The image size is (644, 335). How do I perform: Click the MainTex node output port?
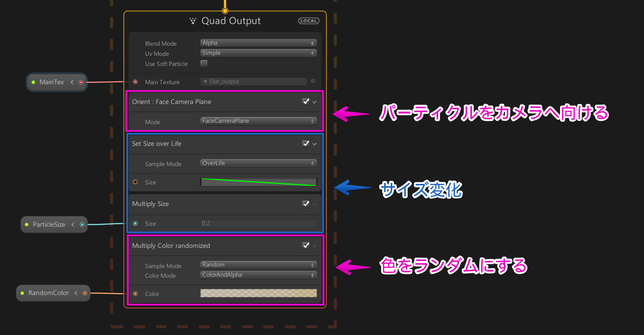[x=81, y=82]
